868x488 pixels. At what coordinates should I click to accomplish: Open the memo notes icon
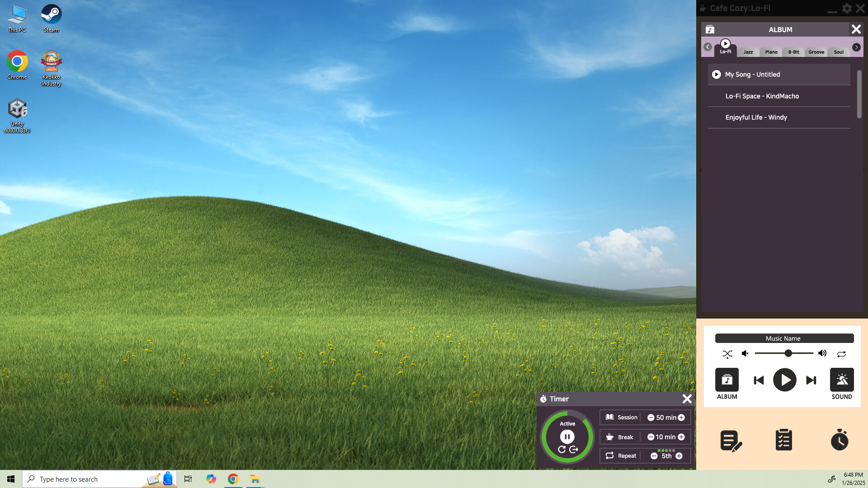[x=731, y=441]
